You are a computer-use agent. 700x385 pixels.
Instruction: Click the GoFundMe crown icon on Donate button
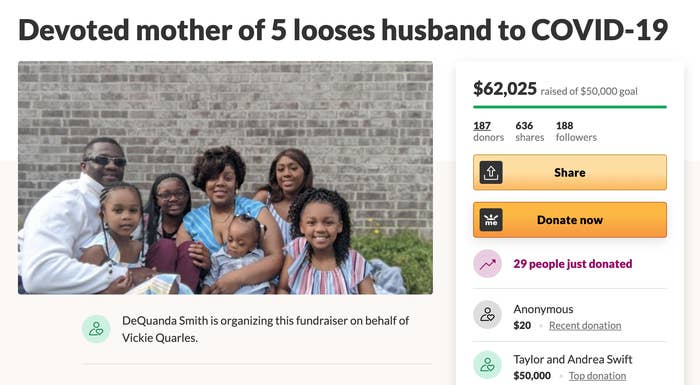(491, 220)
